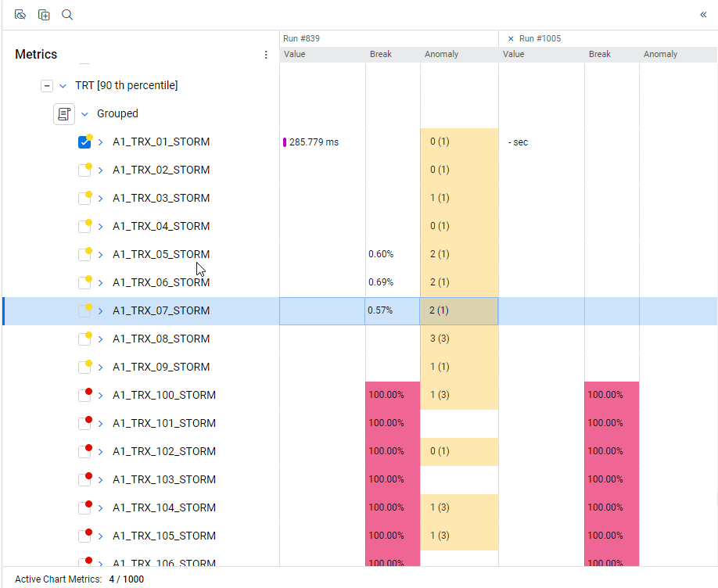Tick the A1_TRX_100_STORM checkbox

84,396
